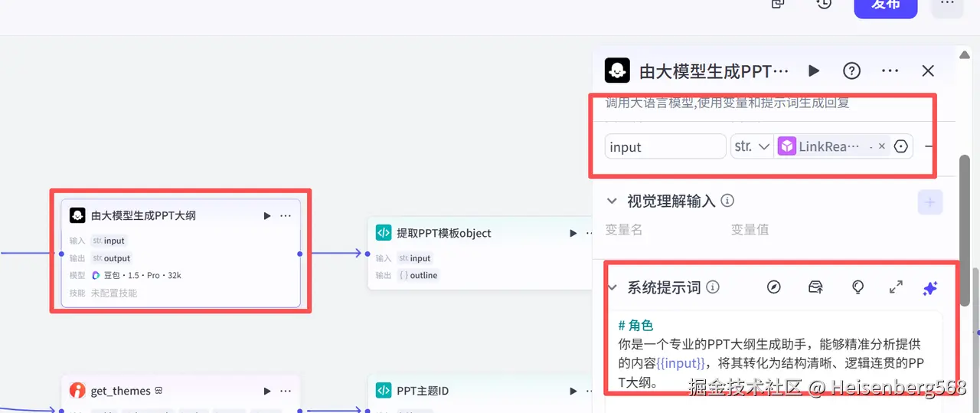Collapse the 系统提示词 section
Screen dimensions: 980x413
pyautogui.click(x=612, y=287)
